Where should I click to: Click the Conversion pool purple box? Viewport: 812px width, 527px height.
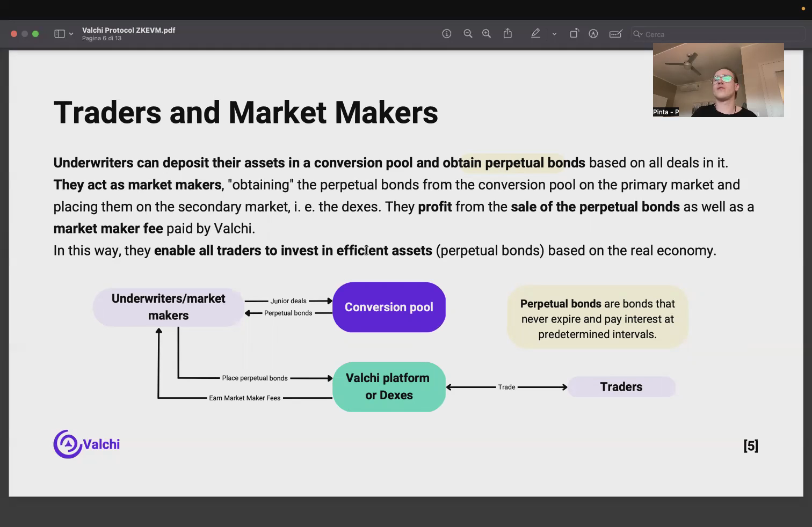click(389, 307)
